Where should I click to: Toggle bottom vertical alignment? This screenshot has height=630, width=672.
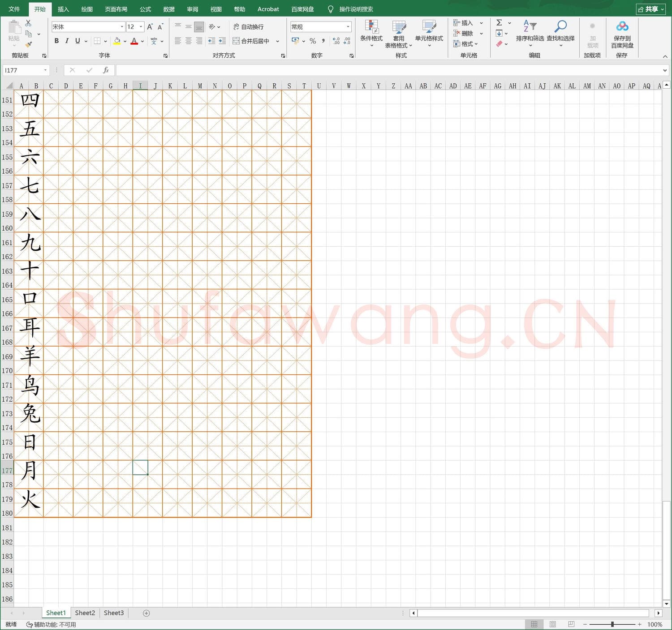[199, 27]
